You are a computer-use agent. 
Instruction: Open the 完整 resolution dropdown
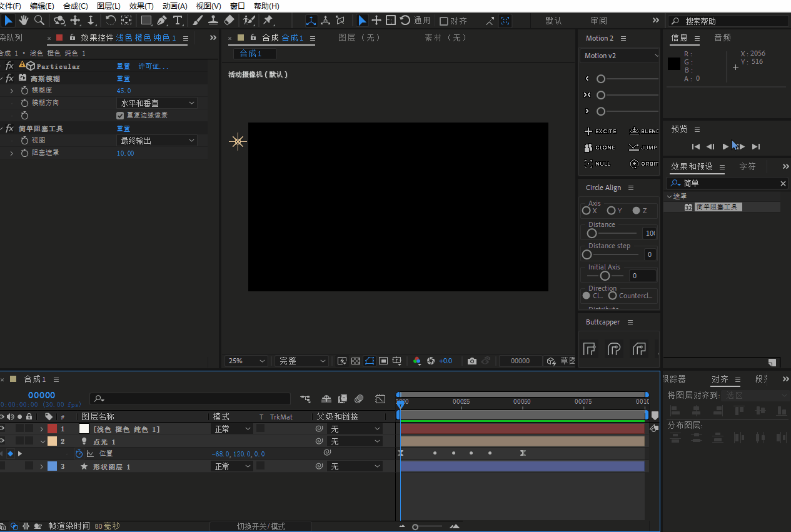point(301,361)
